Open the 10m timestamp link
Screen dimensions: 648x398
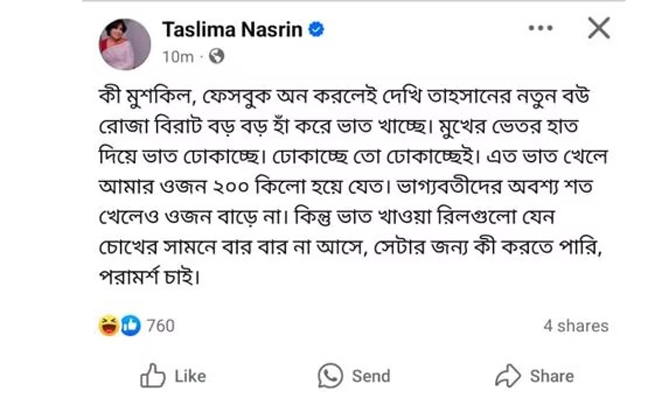point(178,57)
